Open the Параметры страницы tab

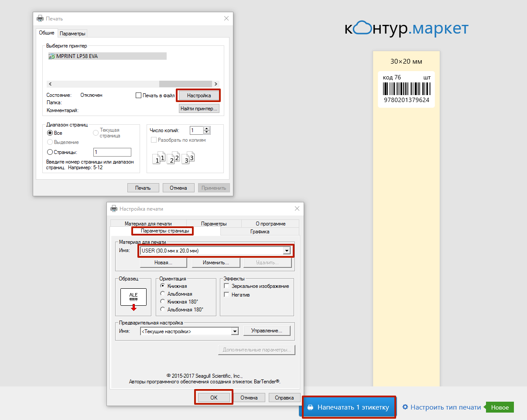pos(165,231)
